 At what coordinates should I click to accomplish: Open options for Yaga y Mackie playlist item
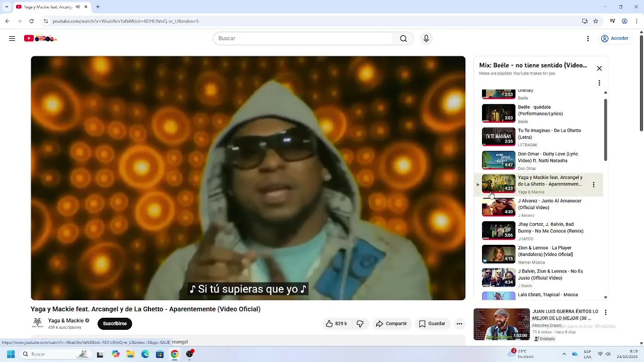tap(594, 185)
